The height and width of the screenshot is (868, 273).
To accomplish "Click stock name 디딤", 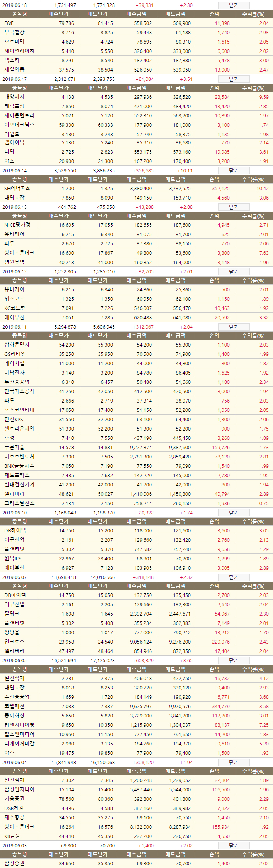I will click(9, 152).
